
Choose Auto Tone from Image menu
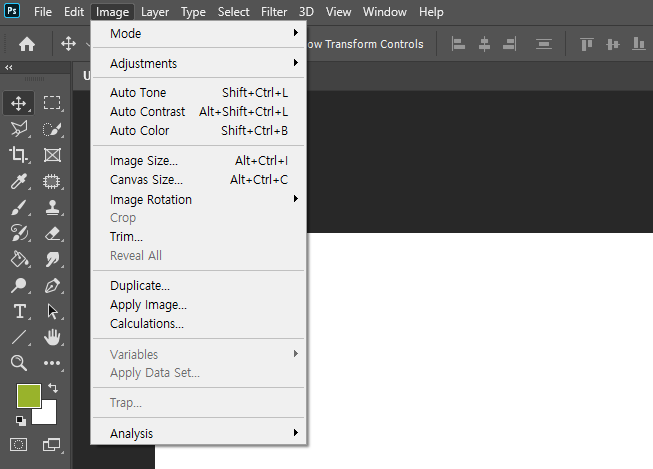pyautogui.click(x=198, y=92)
